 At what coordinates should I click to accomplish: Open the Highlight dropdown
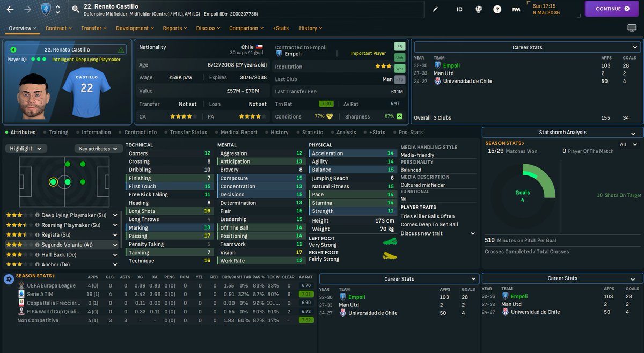pyautogui.click(x=26, y=149)
